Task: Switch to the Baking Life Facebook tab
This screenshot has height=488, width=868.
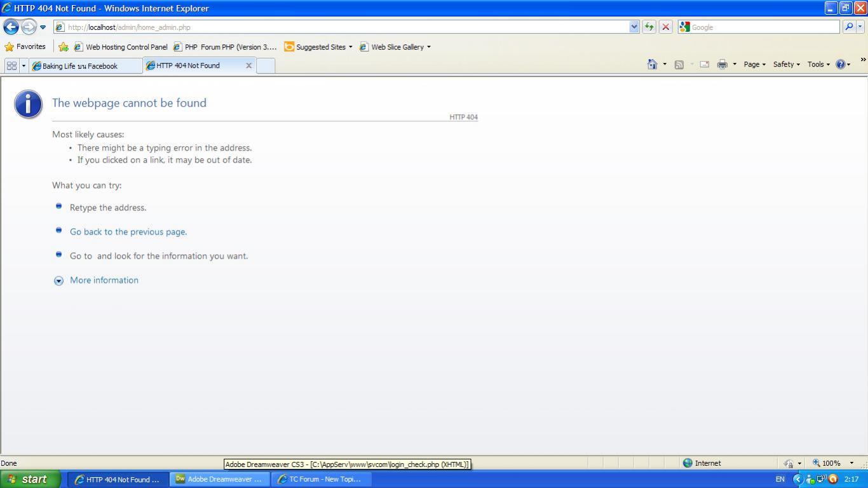Action: (x=85, y=66)
